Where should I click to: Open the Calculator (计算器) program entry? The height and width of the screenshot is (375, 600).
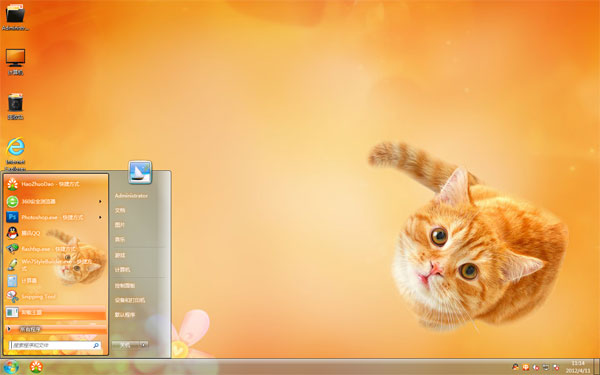pos(56,281)
